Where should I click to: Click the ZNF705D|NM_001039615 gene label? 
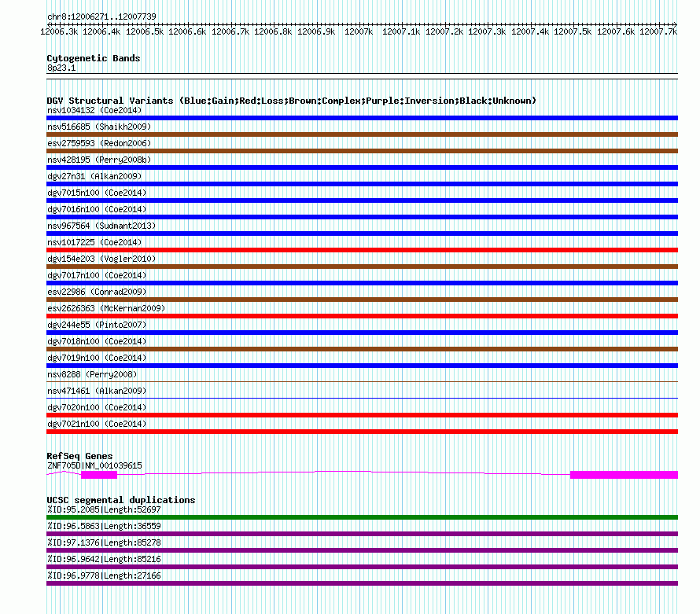(94, 466)
